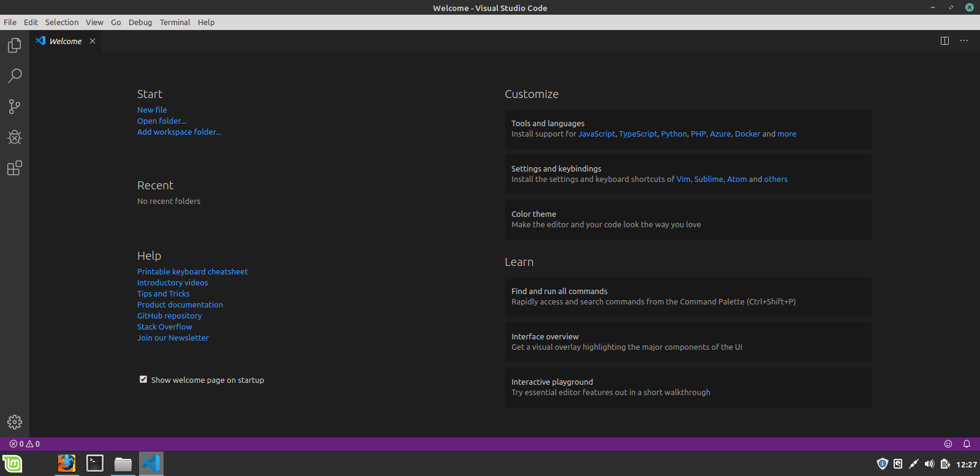
Task: Install Python support link
Action: tap(674, 134)
